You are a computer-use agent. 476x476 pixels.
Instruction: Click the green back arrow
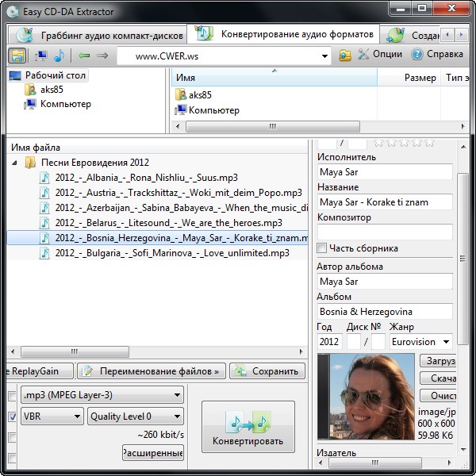[84, 56]
